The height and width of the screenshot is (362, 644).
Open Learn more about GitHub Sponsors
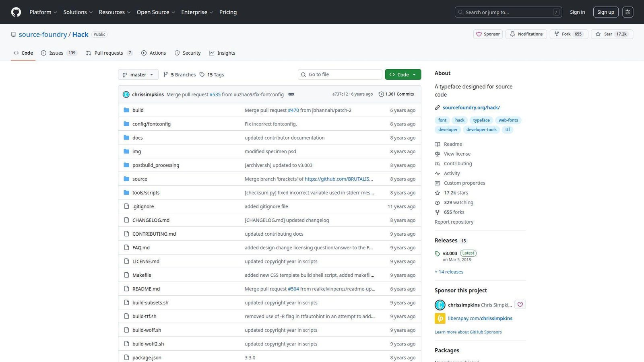tap(468, 332)
